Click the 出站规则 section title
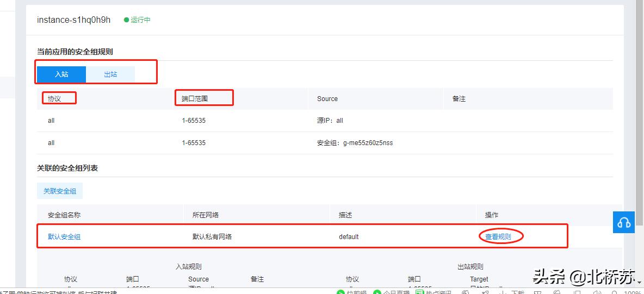Screen dimensions: 644x294 (470, 267)
